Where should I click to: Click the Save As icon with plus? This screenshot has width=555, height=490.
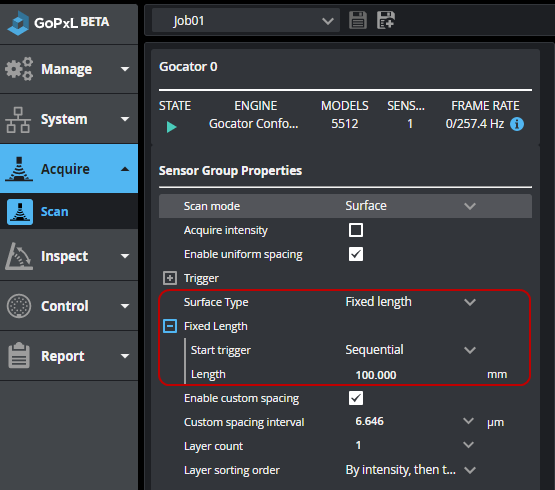tap(386, 20)
